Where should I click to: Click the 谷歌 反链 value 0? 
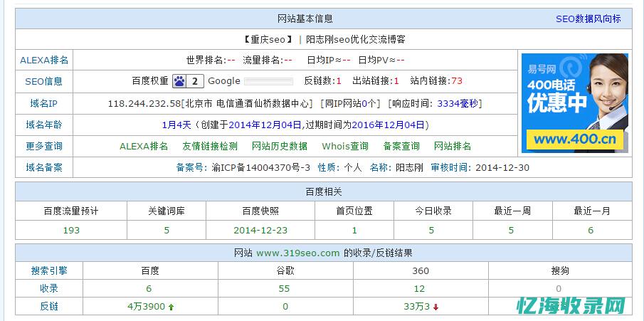click(x=285, y=307)
